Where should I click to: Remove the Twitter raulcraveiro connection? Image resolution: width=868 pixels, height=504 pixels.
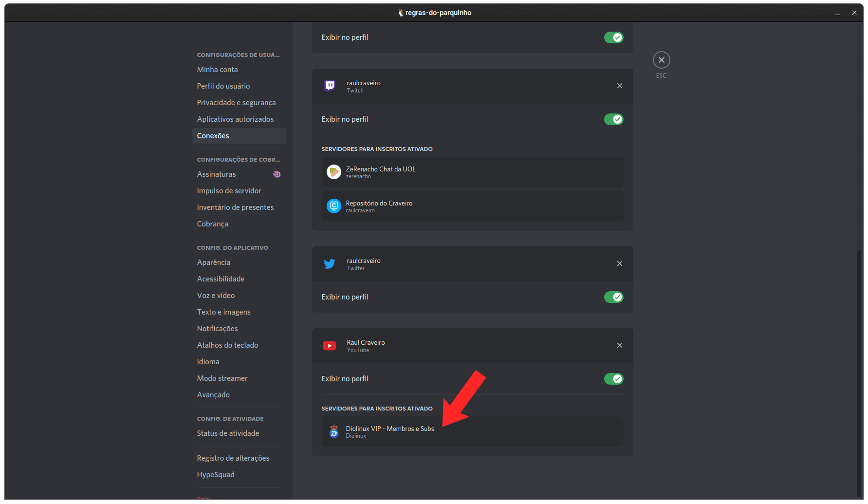click(620, 263)
